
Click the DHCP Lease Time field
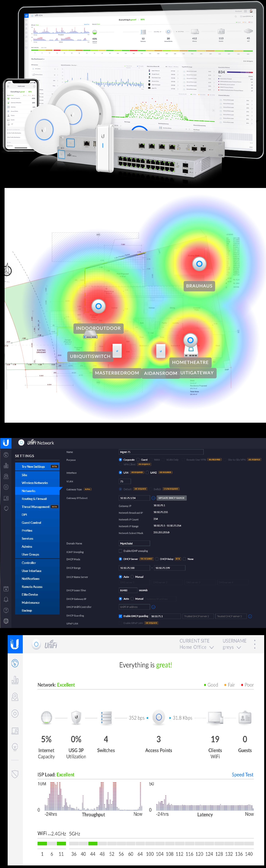point(128,590)
